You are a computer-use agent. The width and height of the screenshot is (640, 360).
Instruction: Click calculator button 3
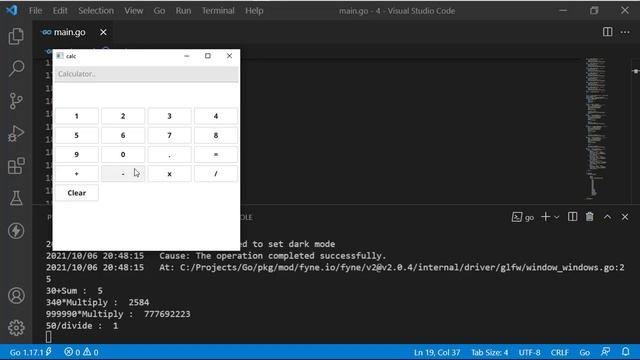pyautogui.click(x=169, y=116)
